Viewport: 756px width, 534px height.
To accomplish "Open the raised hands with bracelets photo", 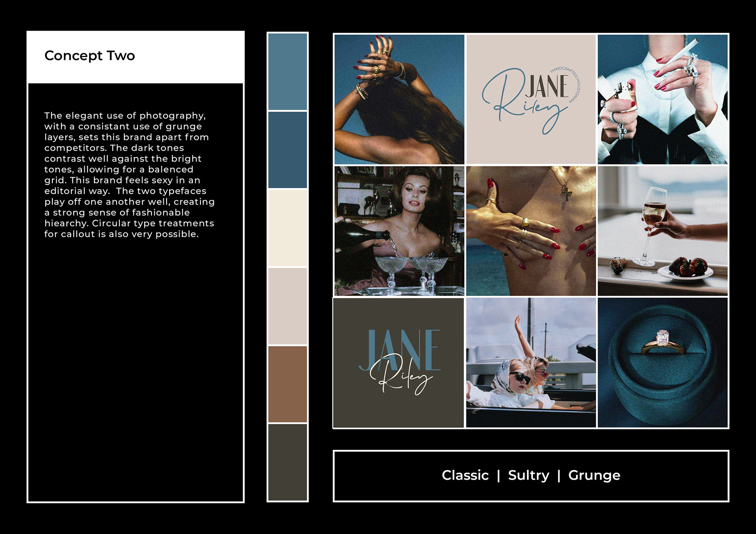I will [x=399, y=99].
